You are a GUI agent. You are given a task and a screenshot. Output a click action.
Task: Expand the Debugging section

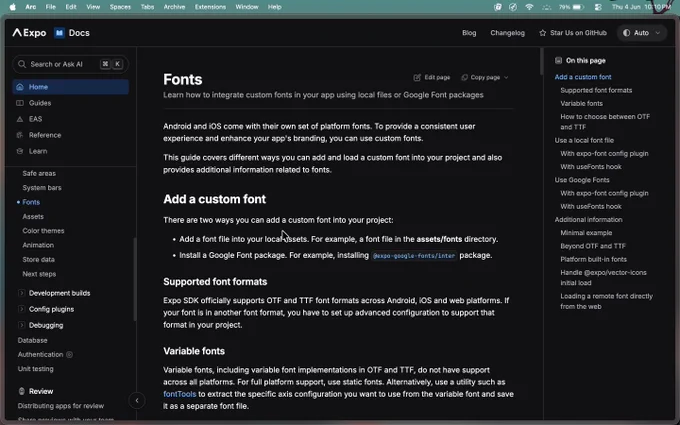click(x=21, y=325)
